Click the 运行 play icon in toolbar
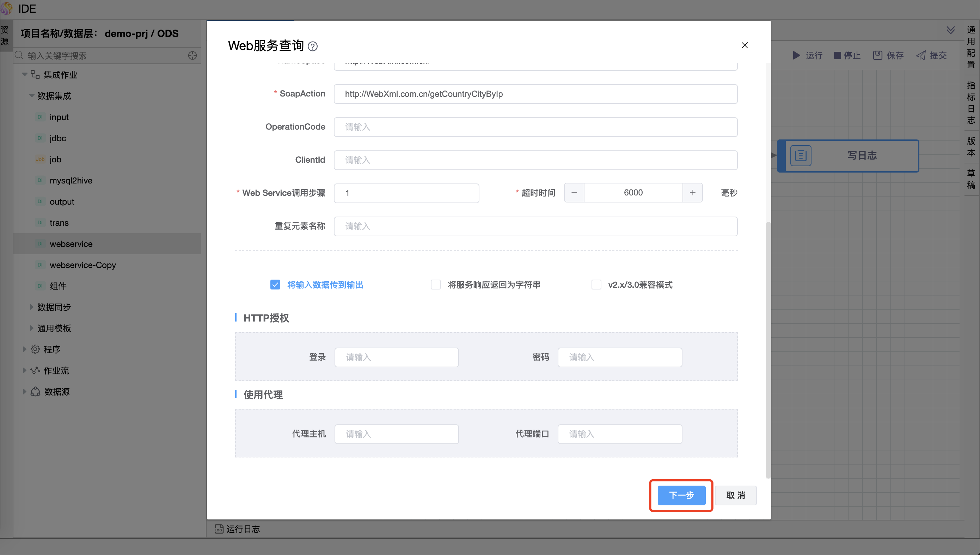This screenshot has height=555, width=980. click(x=796, y=55)
